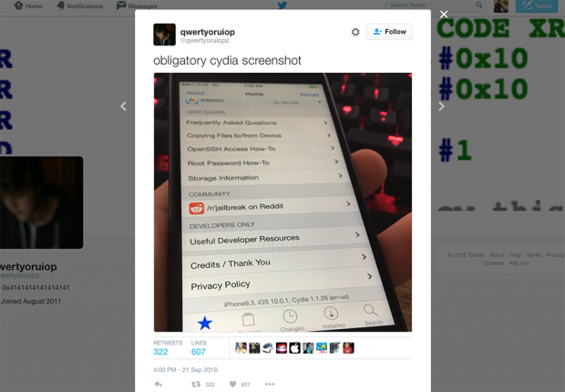Open Home in top navigation
The height and width of the screenshot is (392, 565).
pos(28,5)
